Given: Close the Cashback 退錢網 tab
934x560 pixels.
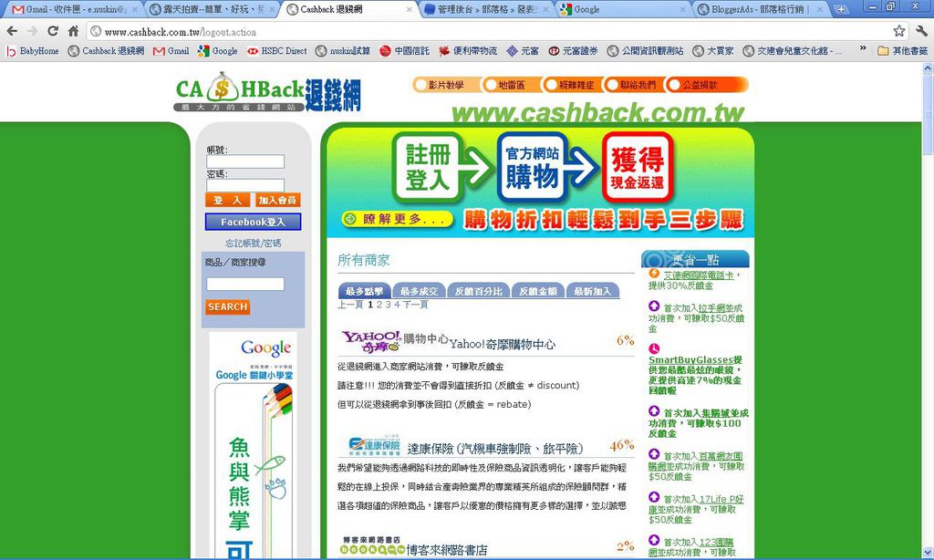Looking at the screenshot, I should pyautogui.click(x=409, y=9).
